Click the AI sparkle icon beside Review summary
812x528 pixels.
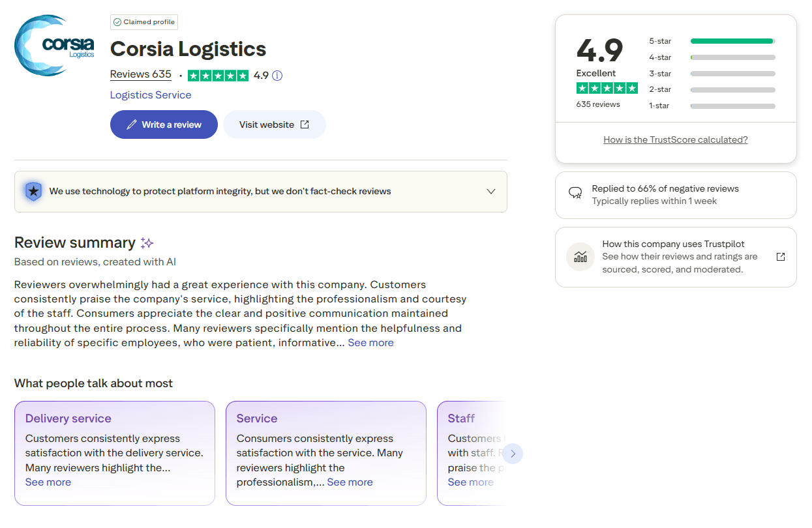pos(147,243)
